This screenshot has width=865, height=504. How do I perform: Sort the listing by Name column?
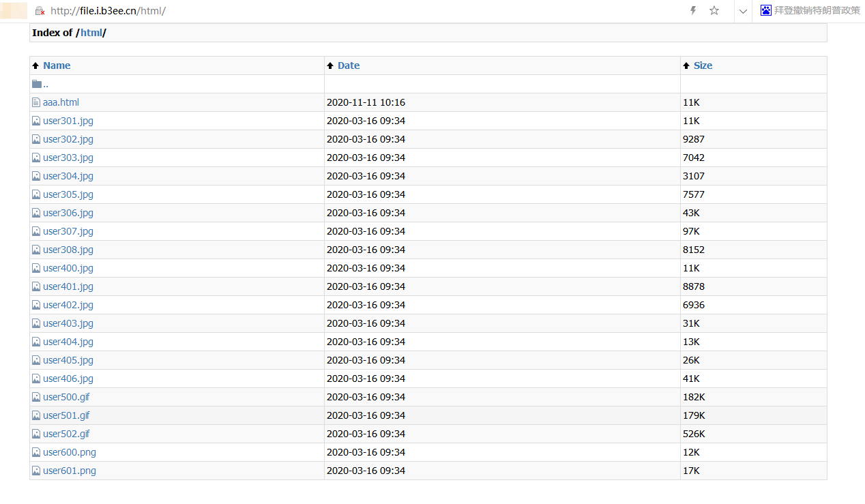[57, 65]
